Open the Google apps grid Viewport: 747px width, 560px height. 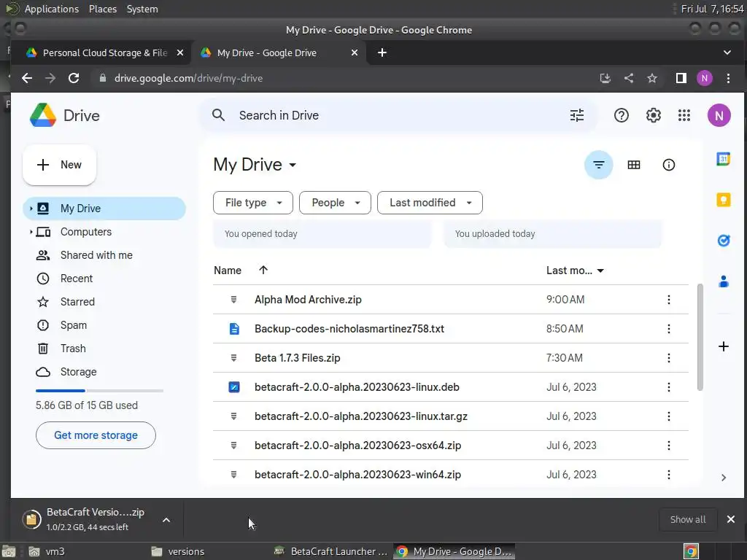[x=684, y=115]
